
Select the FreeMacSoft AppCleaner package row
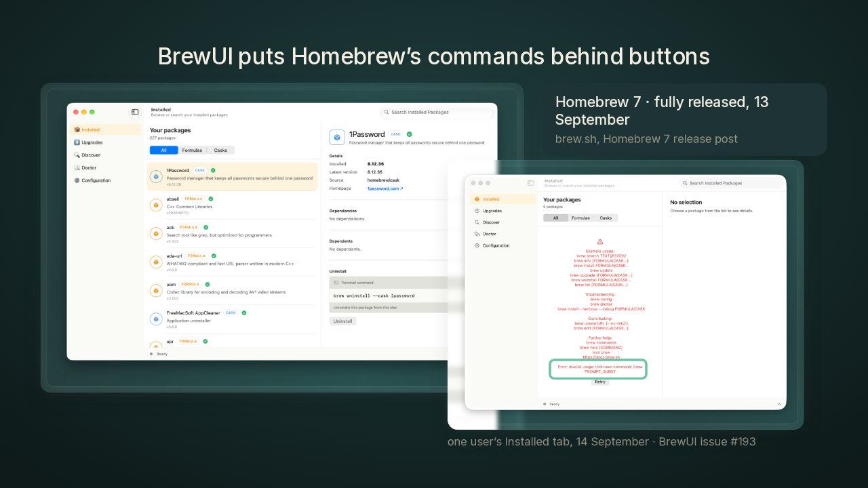(233, 318)
